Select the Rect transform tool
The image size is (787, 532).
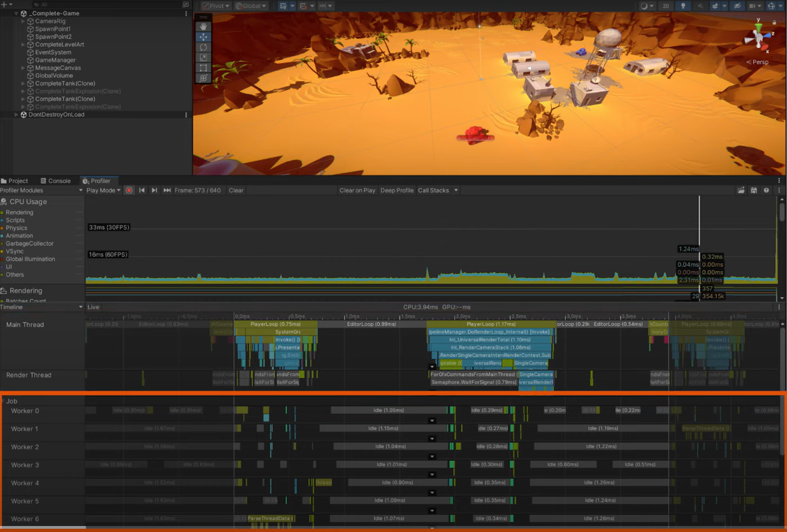pyautogui.click(x=203, y=68)
